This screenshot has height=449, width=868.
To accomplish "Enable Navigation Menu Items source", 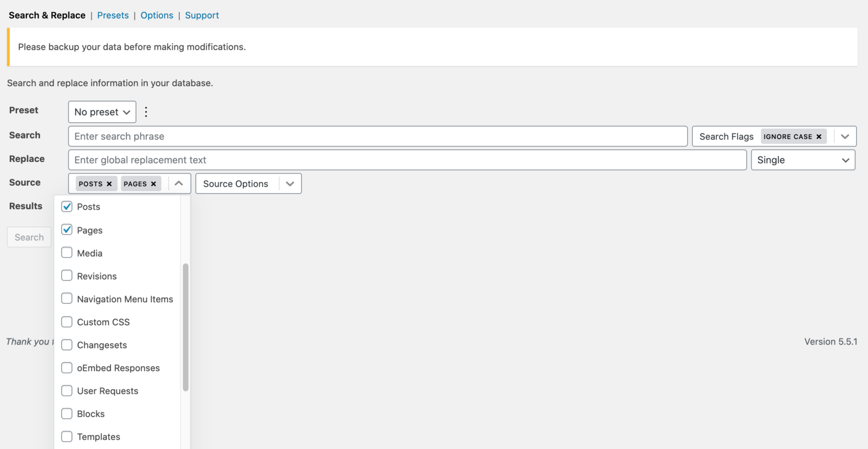I will (x=67, y=299).
